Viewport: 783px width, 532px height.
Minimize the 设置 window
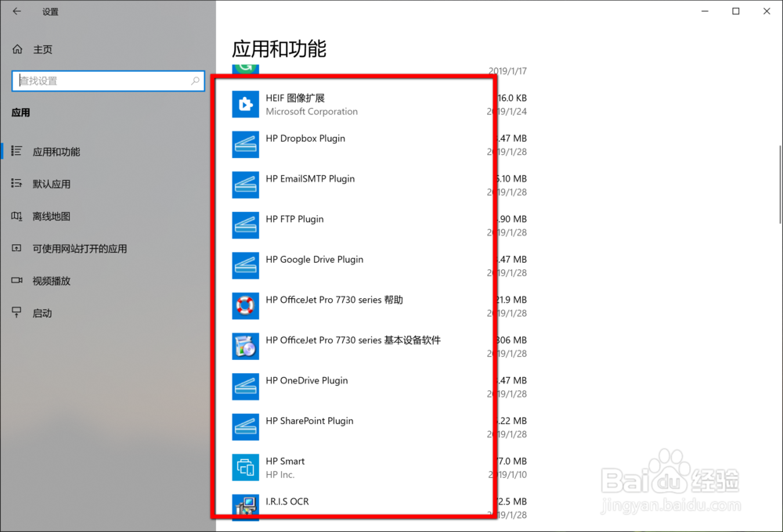(x=705, y=11)
